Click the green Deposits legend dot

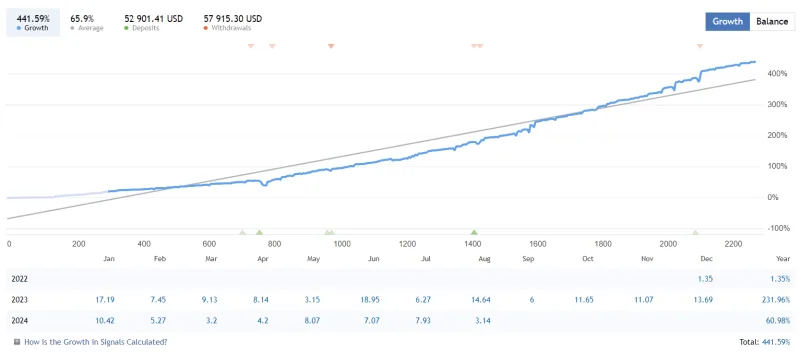point(127,28)
